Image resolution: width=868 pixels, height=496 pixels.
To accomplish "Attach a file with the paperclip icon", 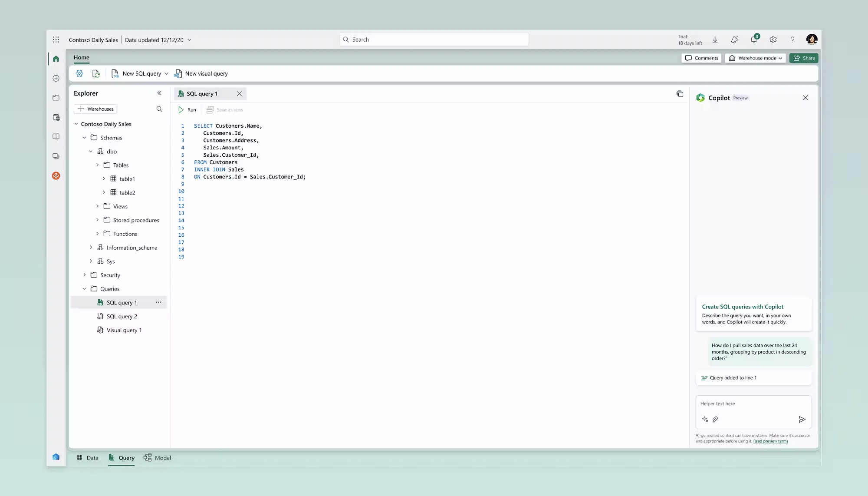I will (715, 419).
